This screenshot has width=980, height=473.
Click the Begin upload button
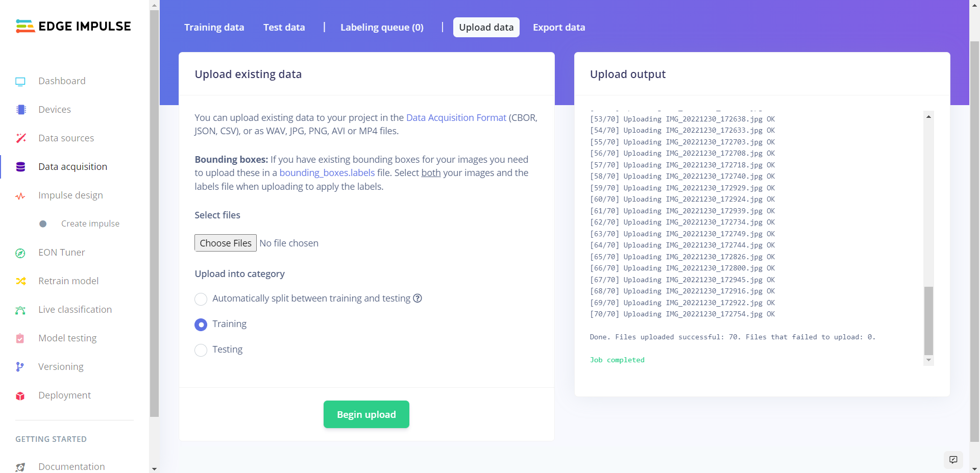click(366, 414)
